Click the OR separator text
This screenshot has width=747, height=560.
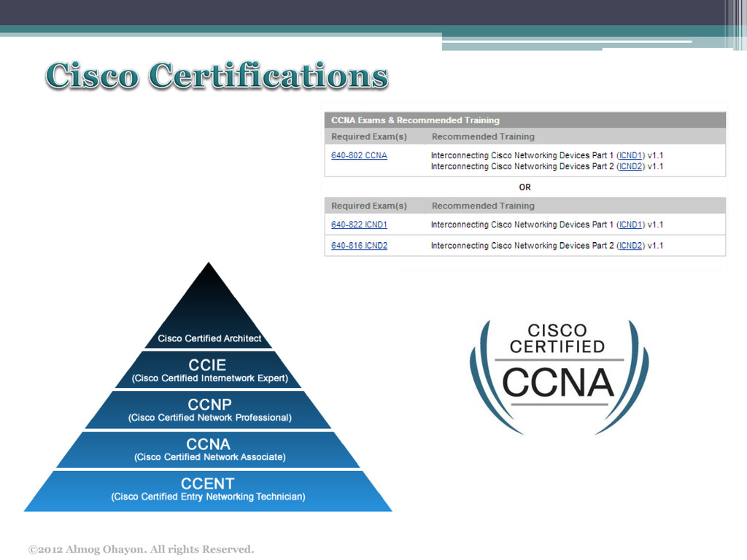525,187
